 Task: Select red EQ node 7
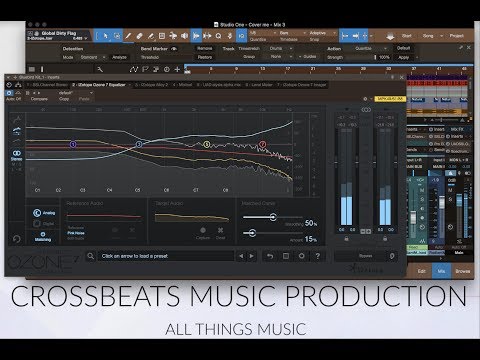click(263, 144)
